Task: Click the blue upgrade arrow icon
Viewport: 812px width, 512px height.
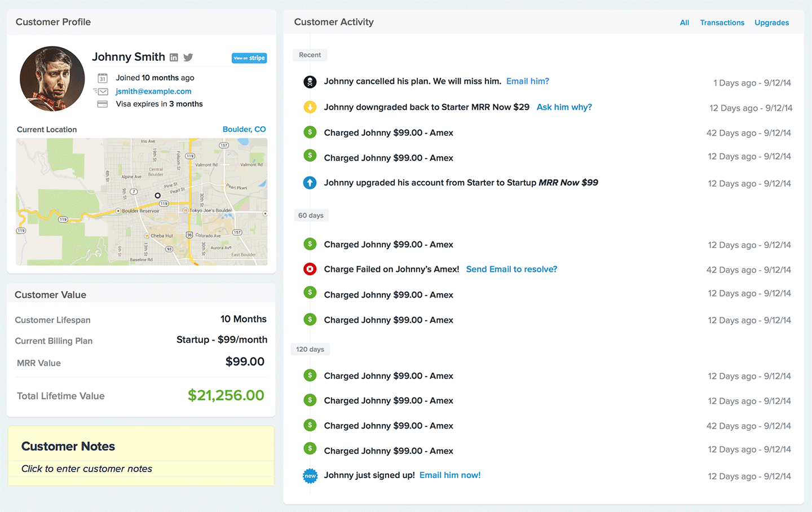Action: pyautogui.click(x=310, y=183)
